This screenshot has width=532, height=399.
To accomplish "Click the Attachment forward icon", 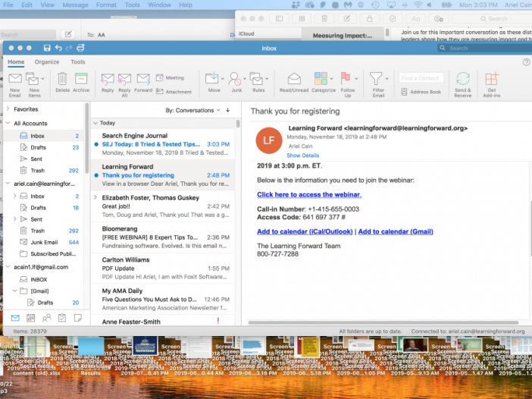I will 159,91.
